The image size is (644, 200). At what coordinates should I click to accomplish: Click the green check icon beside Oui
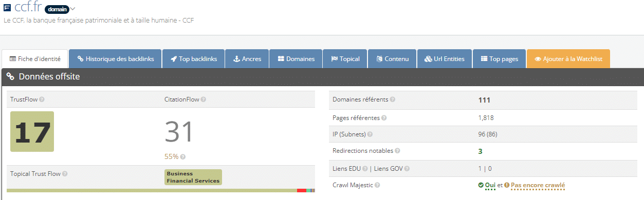[x=481, y=185]
